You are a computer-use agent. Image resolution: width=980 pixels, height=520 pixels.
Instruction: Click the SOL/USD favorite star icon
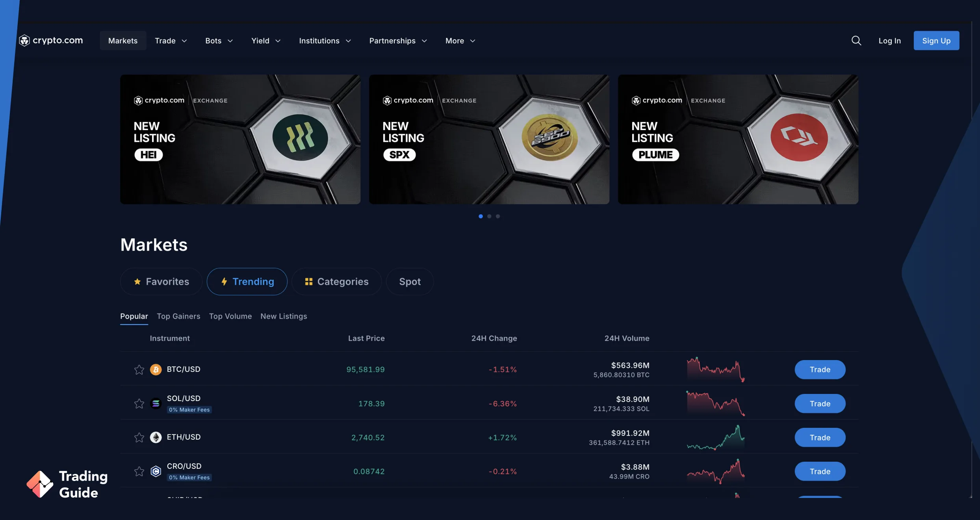pyautogui.click(x=139, y=403)
